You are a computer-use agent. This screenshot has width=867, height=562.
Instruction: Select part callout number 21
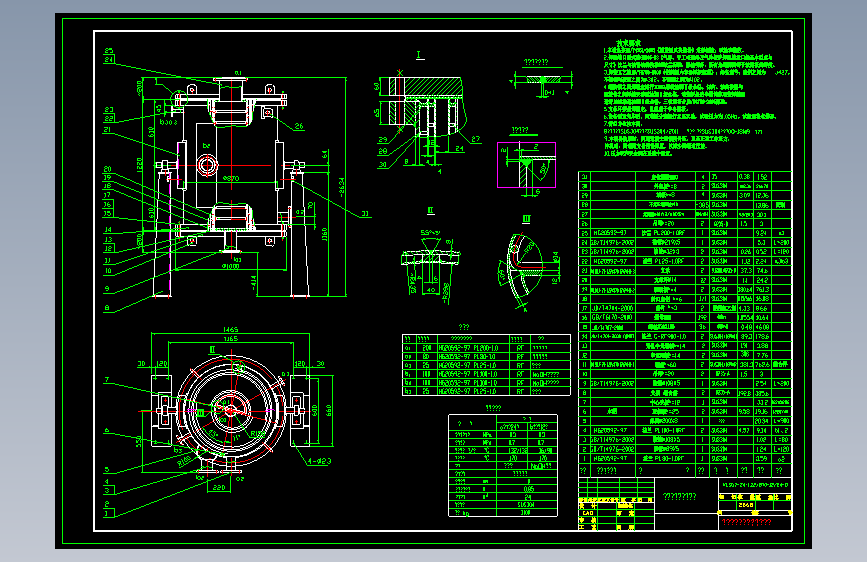[107, 130]
